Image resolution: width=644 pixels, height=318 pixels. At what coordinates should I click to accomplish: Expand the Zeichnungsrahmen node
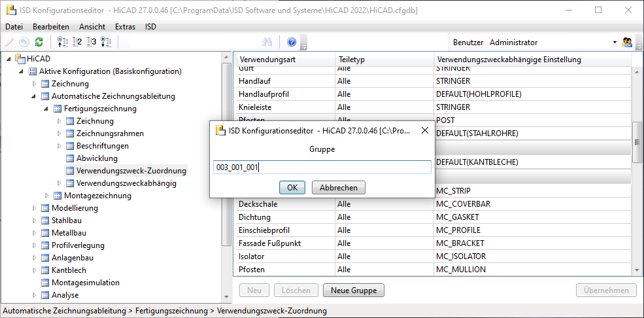59,133
